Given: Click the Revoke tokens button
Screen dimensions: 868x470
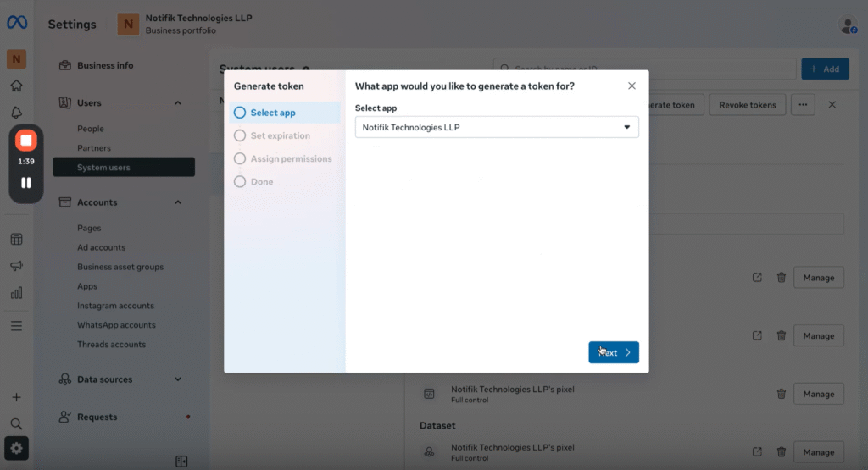Looking at the screenshot, I should point(747,105).
